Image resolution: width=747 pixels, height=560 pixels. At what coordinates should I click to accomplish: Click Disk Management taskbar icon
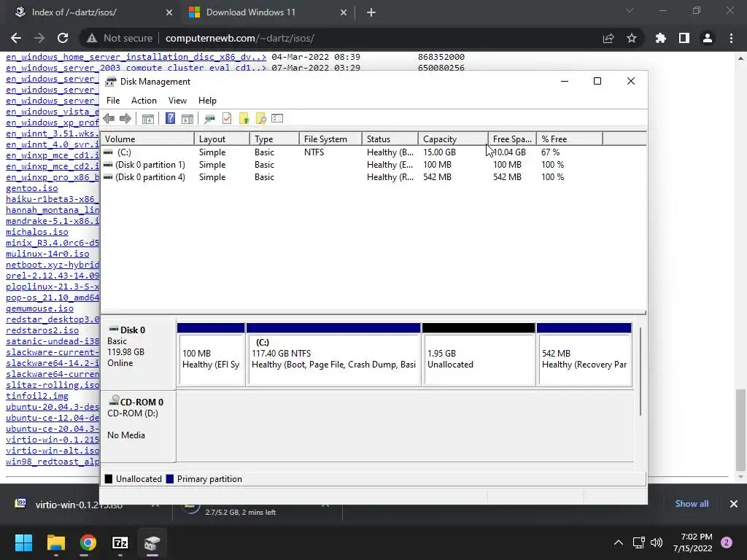(152, 542)
